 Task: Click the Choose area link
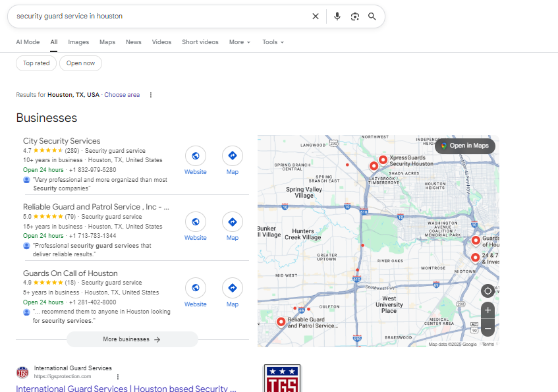pos(122,95)
